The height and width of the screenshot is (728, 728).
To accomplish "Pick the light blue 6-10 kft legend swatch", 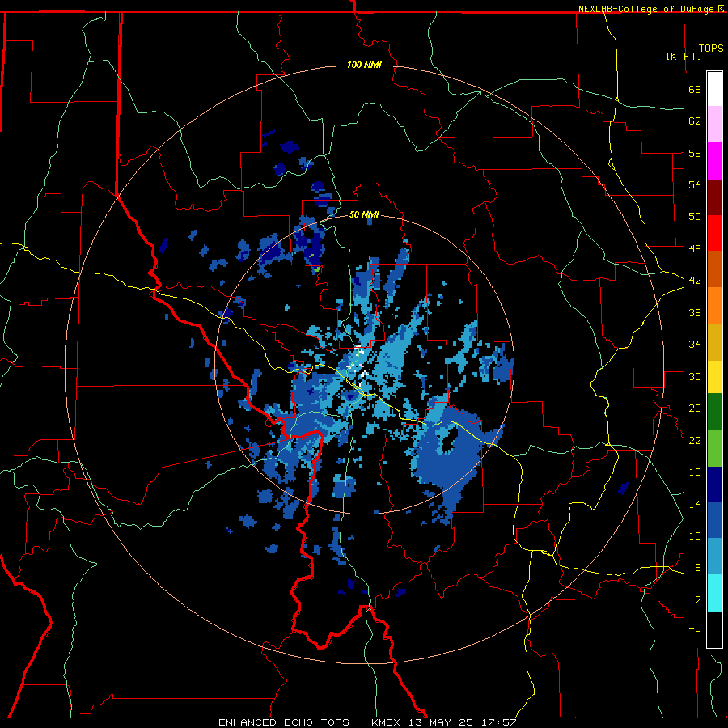I will pyautogui.click(x=714, y=557).
